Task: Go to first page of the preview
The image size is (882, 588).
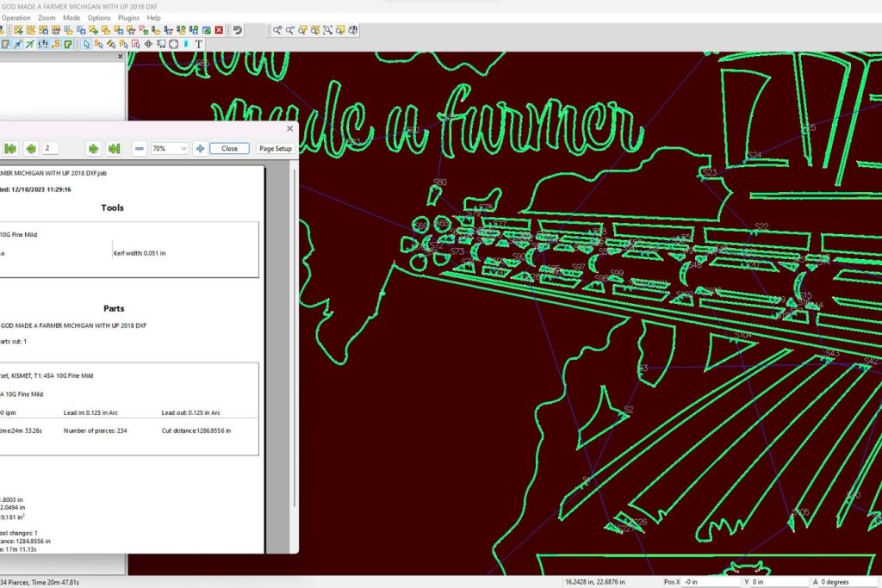Action: pyautogui.click(x=11, y=149)
